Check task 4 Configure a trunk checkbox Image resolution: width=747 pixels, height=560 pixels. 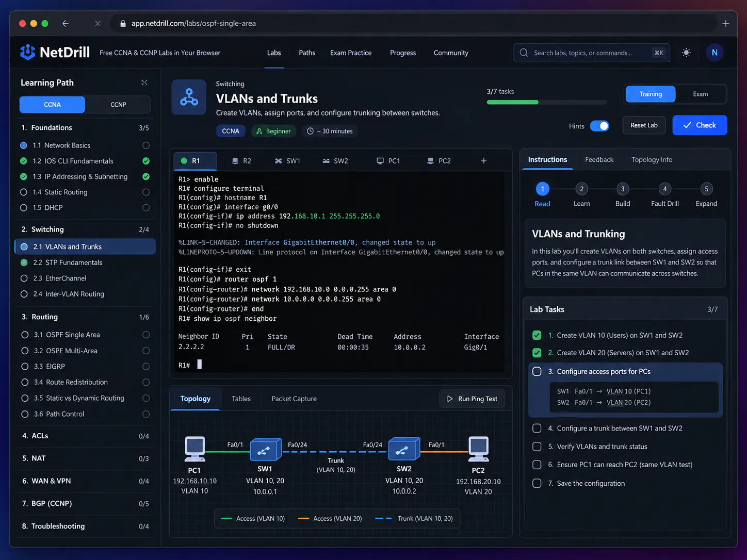click(537, 428)
